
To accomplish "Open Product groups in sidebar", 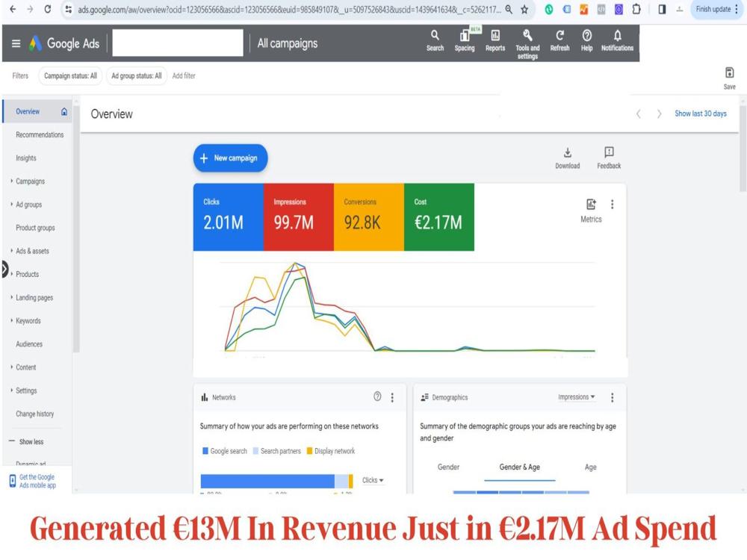I will pos(35,228).
